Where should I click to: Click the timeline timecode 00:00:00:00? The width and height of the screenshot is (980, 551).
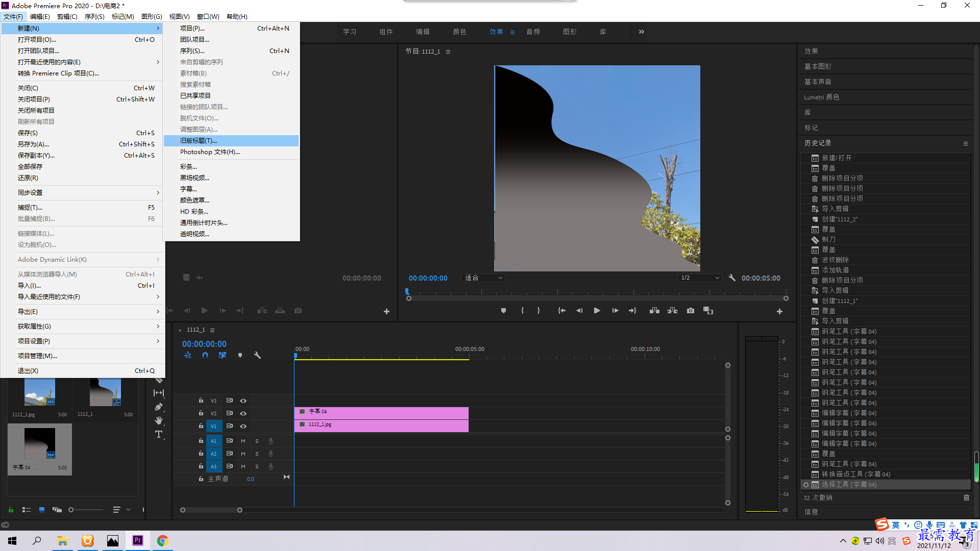pos(204,344)
